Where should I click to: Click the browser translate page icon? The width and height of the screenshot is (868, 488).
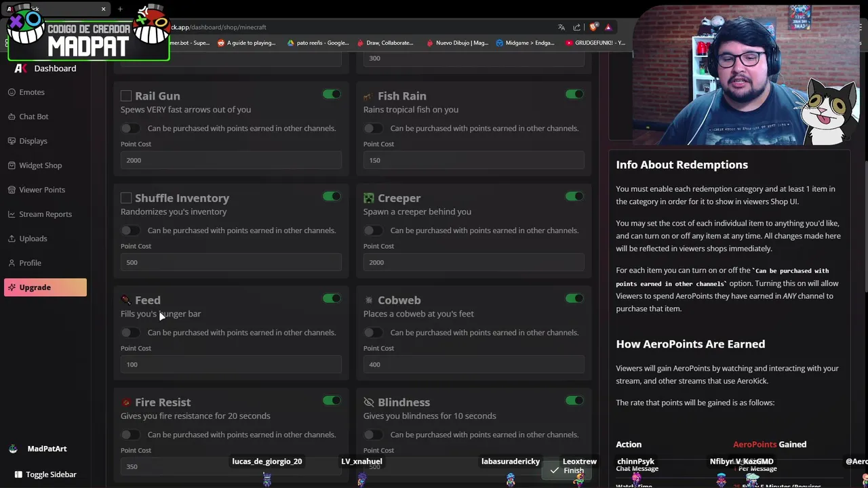click(561, 27)
